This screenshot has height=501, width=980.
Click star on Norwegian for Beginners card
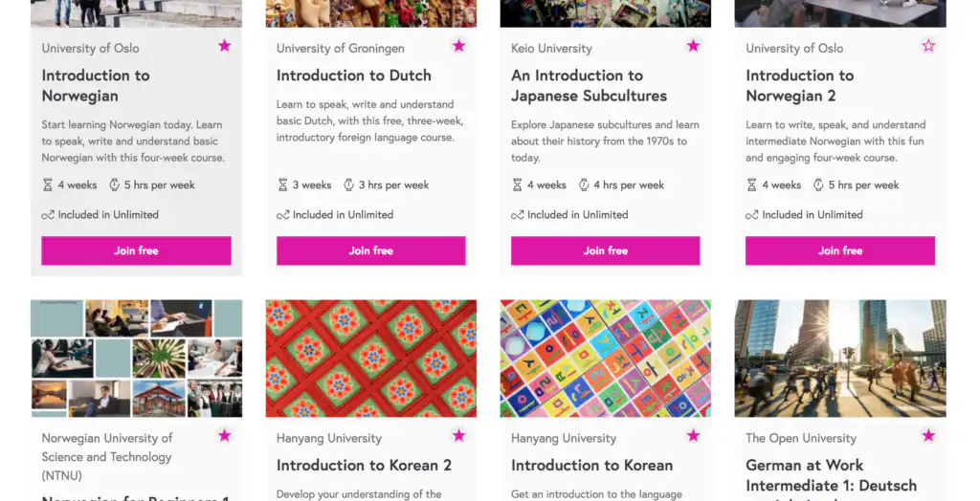click(x=224, y=435)
